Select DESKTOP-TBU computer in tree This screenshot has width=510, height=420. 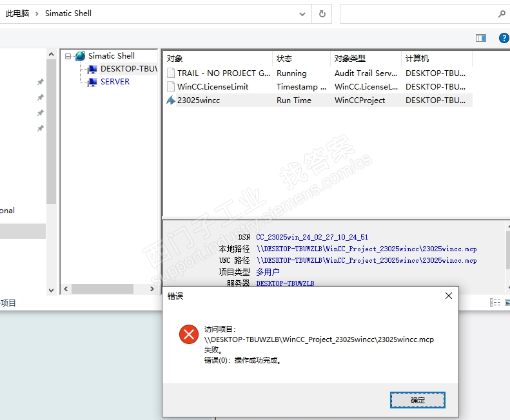click(x=129, y=68)
